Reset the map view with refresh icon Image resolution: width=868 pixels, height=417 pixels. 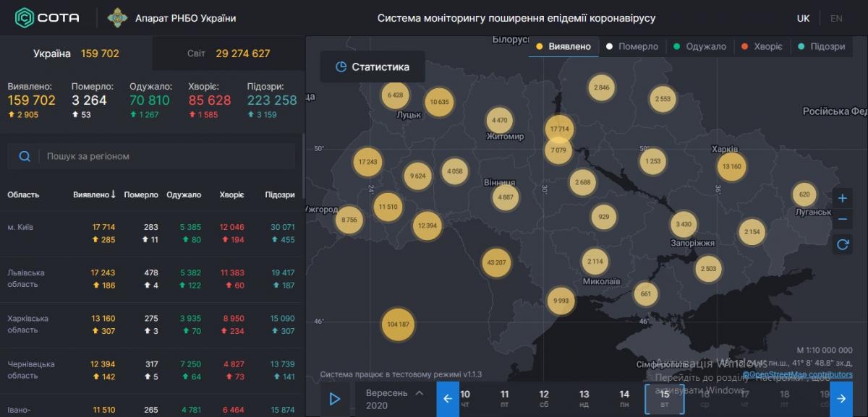(842, 244)
